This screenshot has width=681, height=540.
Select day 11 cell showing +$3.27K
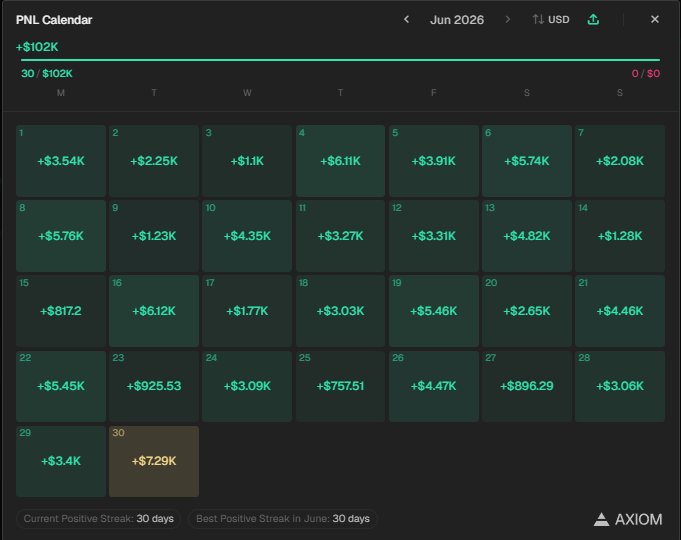point(340,236)
